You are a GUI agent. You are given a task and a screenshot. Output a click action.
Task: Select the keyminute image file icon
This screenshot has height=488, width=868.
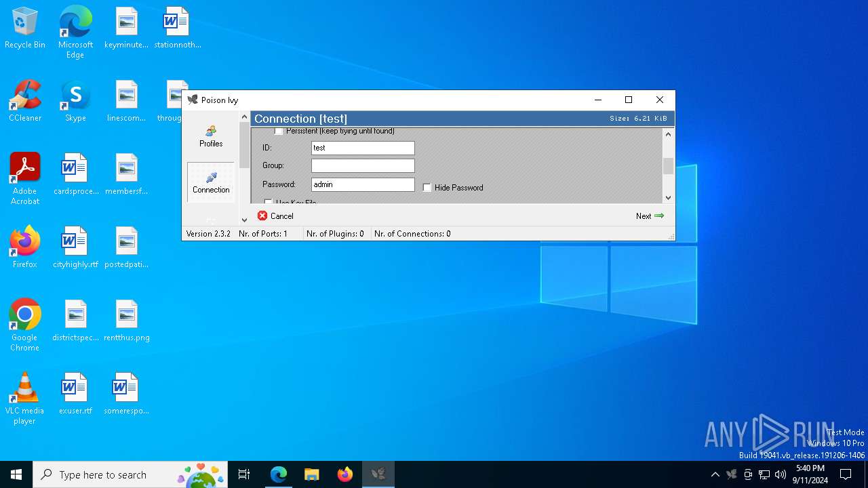(x=126, y=28)
